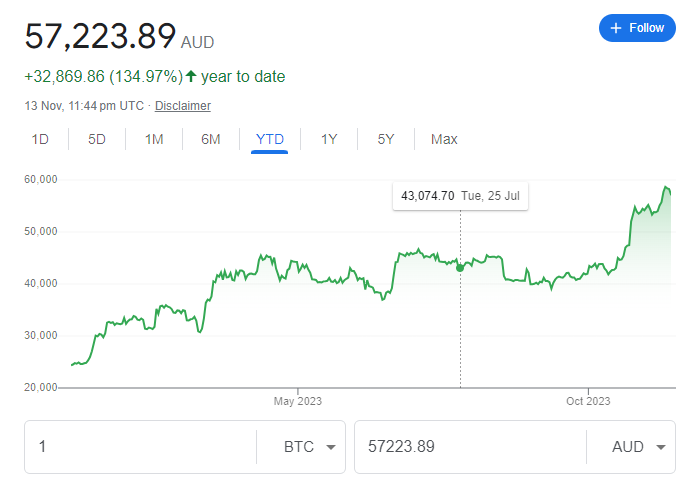Open the AUD currency dropdown arrow
The height and width of the screenshot is (483, 685).
(x=661, y=447)
